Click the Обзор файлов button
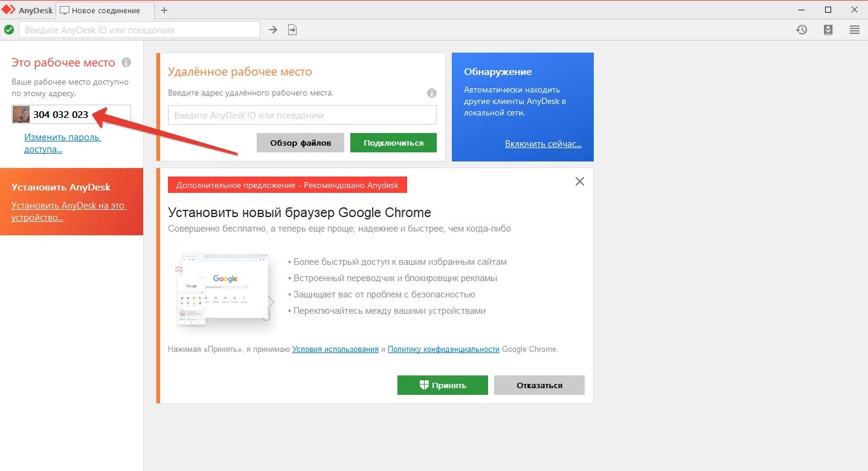 pos(300,143)
